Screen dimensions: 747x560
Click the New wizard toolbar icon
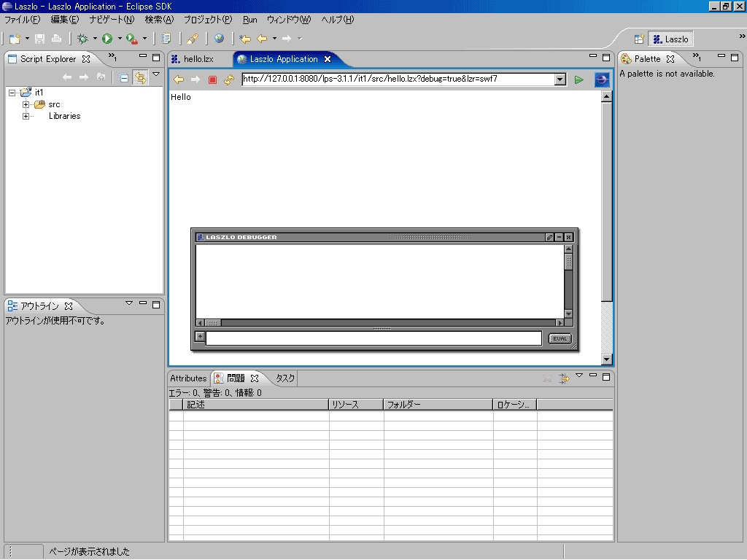[15, 39]
